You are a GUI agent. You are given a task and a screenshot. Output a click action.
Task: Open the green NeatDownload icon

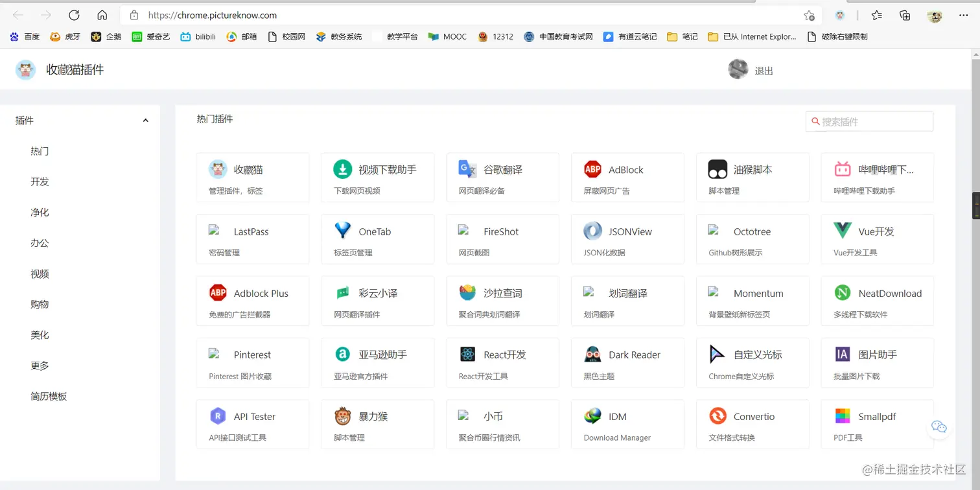click(x=843, y=293)
